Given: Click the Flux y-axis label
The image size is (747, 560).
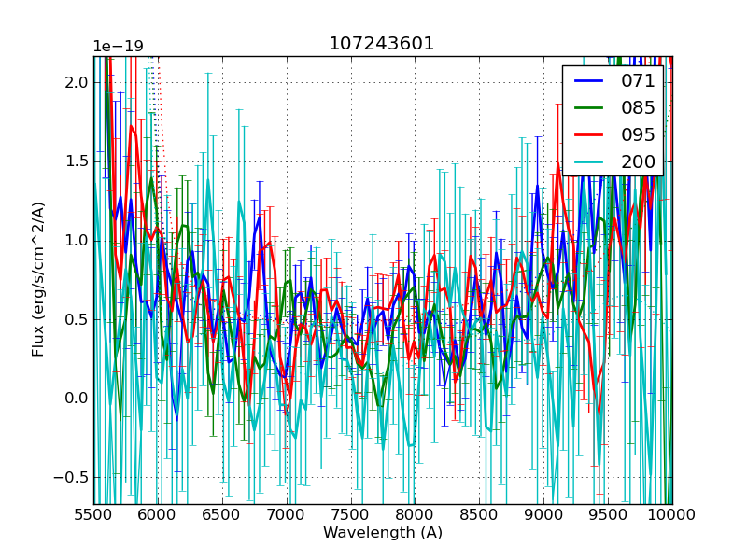Looking at the screenshot, I should pos(38,279).
